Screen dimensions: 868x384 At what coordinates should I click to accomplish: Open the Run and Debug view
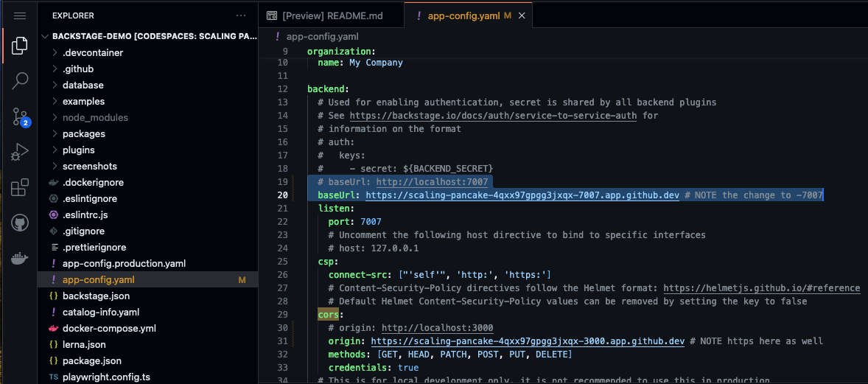[19, 152]
